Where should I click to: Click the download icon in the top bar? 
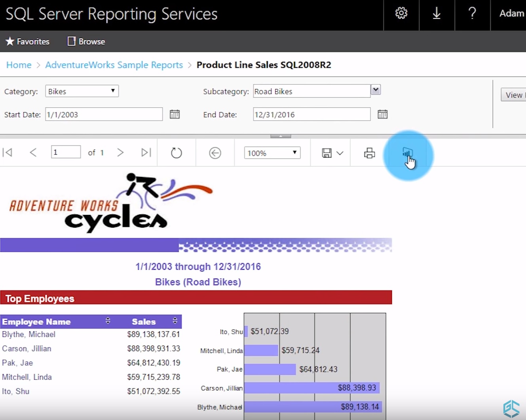(437, 13)
